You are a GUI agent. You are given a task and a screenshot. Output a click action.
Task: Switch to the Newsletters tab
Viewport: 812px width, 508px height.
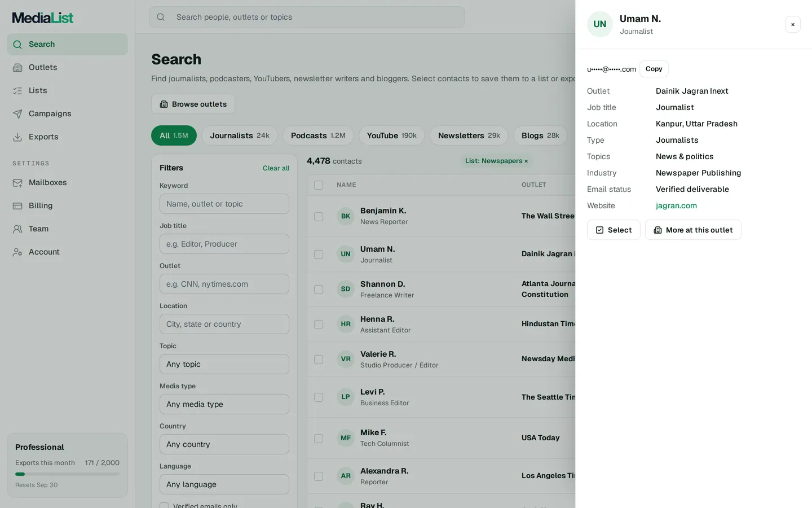click(x=469, y=135)
